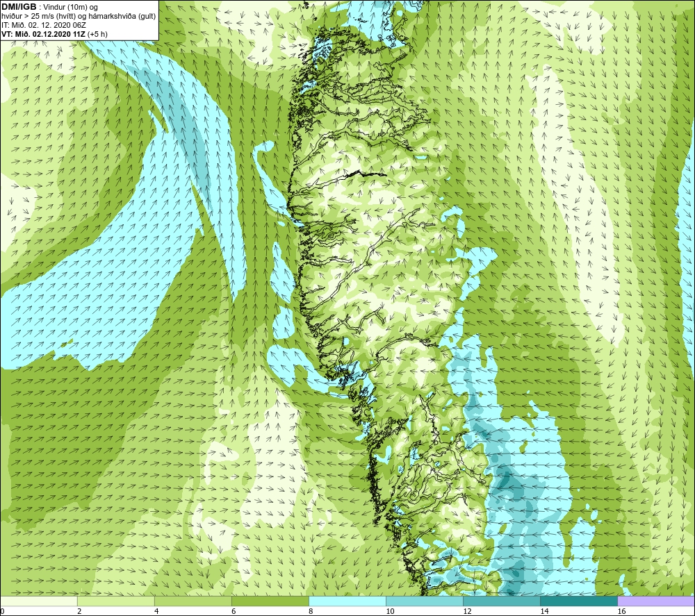This screenshot has width=695, height=616.
Task: Click the DMI/IGB title text
Action: pos(19,7)
